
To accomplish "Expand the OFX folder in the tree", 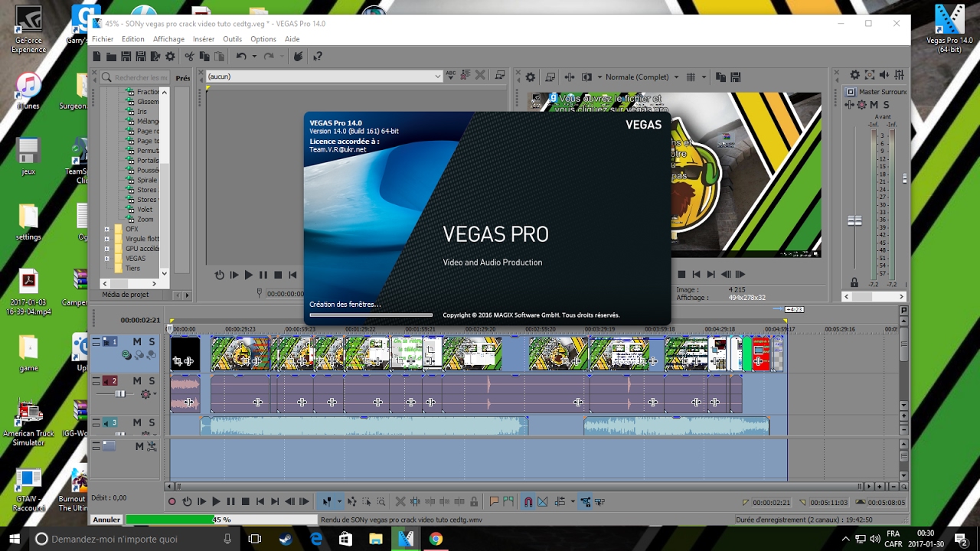I will point(106,229).
